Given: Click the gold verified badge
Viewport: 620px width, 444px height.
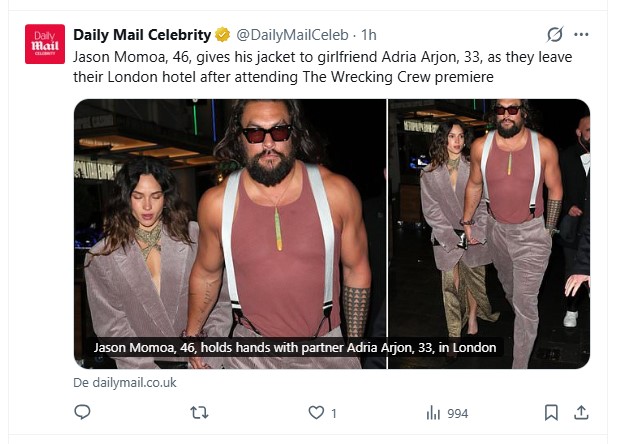Looking at the screenshot, I should pyautogui.click(x=222, y=36).
